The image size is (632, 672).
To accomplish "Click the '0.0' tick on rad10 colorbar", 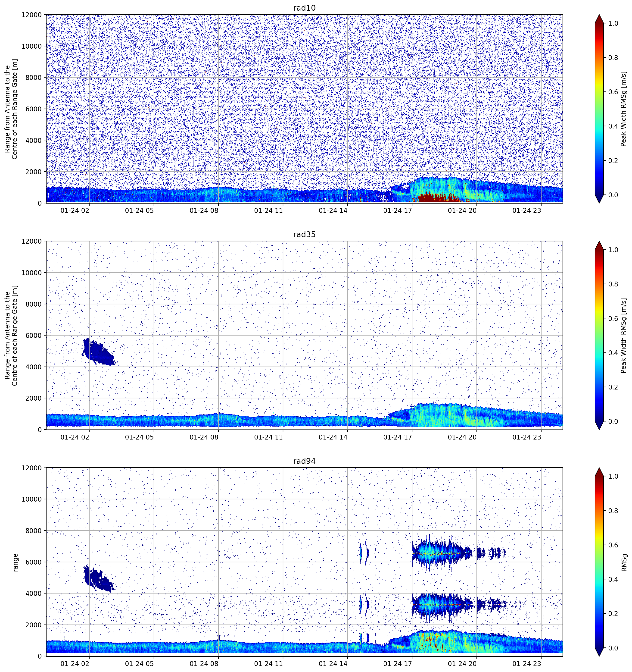I will pos(613,195).
